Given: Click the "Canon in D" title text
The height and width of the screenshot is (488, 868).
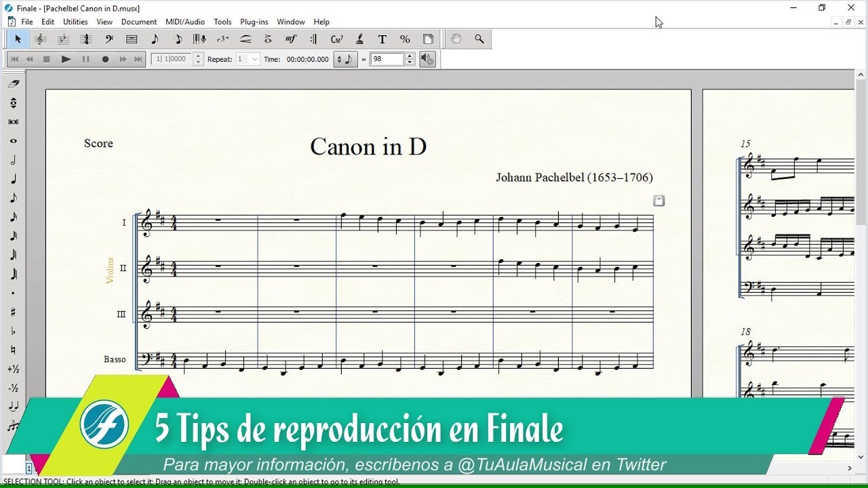Looking at the screenshot, I should [x=368, y=146].
